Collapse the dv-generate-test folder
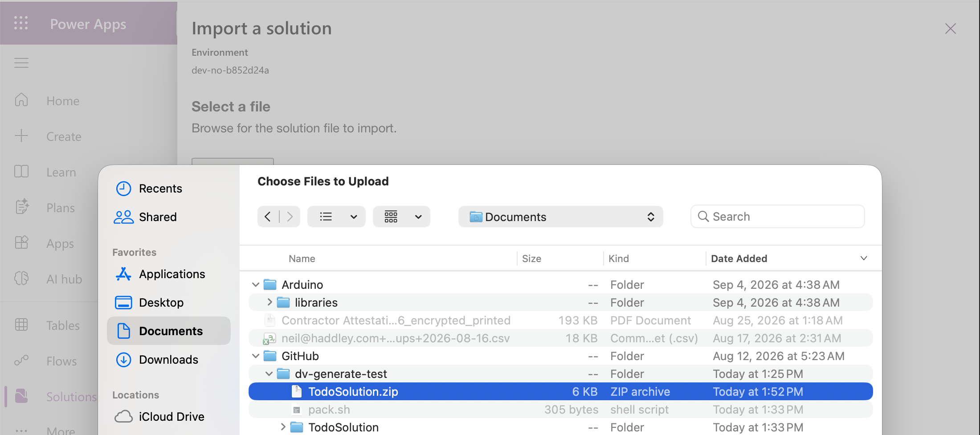This screenshot has width=980, height=435. (x=269, y=373)
